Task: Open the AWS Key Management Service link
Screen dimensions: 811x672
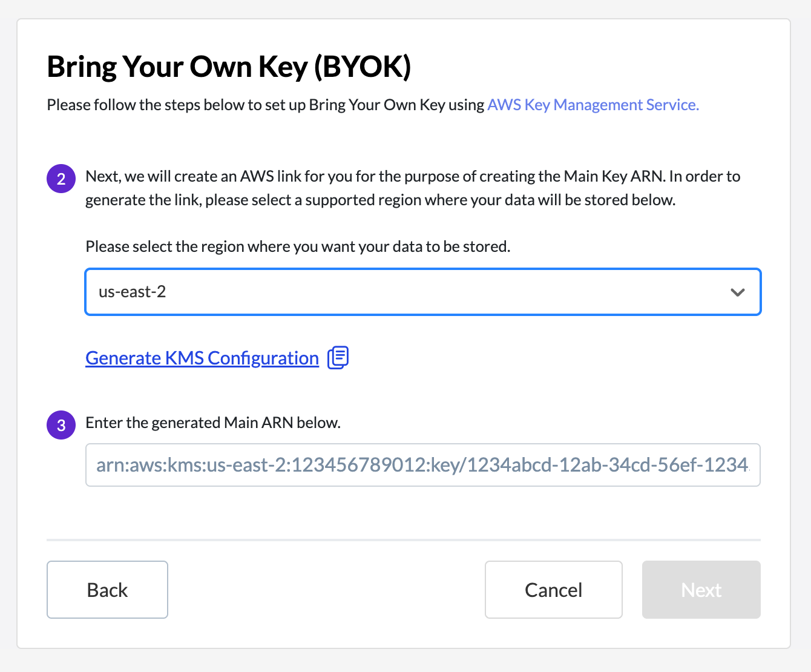Action: tap(593, 105)
